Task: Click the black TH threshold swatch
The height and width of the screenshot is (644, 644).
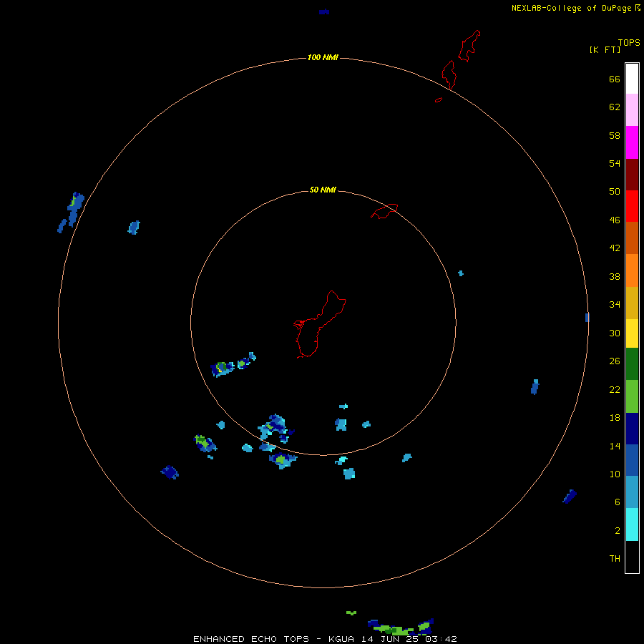Action: click(x=632, y=557)
